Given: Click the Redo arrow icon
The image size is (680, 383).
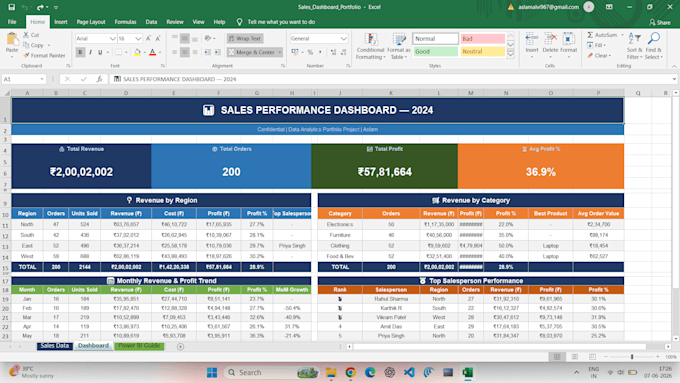Looking at the screenshot, I should [x=40, y=7].
